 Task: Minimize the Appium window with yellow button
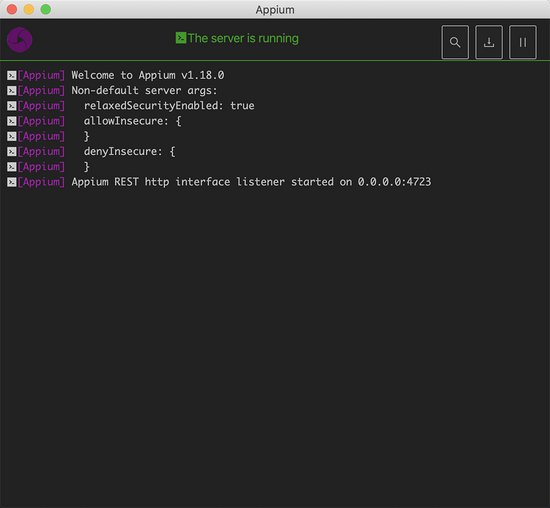click(x=29, y=9)
